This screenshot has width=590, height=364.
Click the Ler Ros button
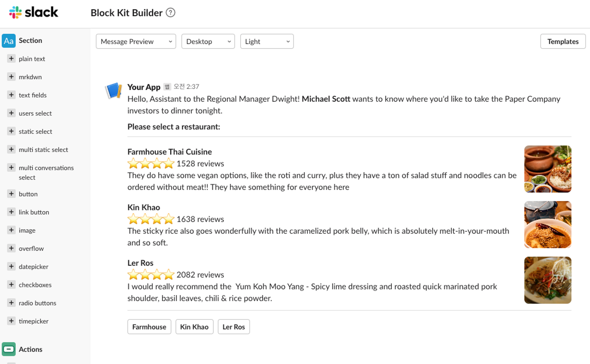234,327
